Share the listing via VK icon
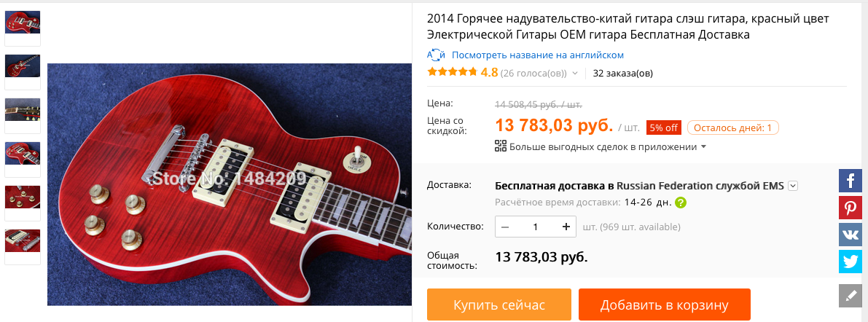 tap(851, 235)
